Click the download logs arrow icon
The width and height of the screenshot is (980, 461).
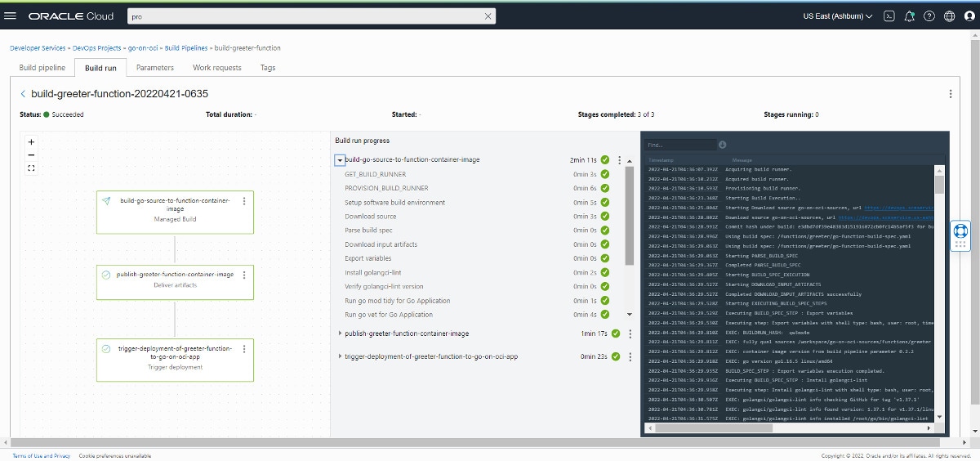tap(722, 145)
